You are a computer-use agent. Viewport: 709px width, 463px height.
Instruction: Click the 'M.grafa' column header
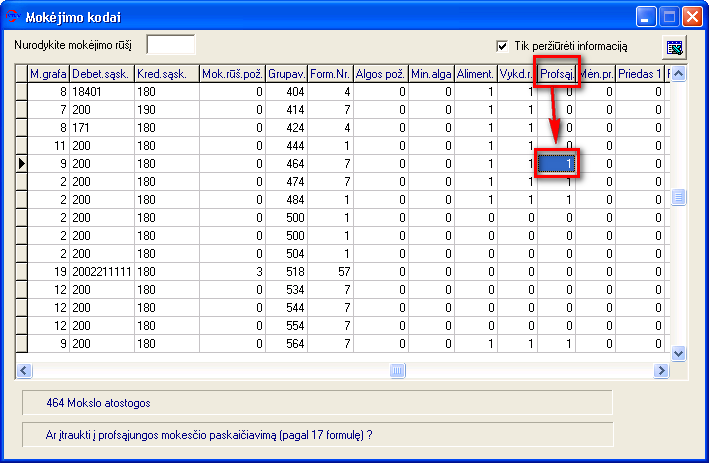pyautogui.click(x=48, y=74)
